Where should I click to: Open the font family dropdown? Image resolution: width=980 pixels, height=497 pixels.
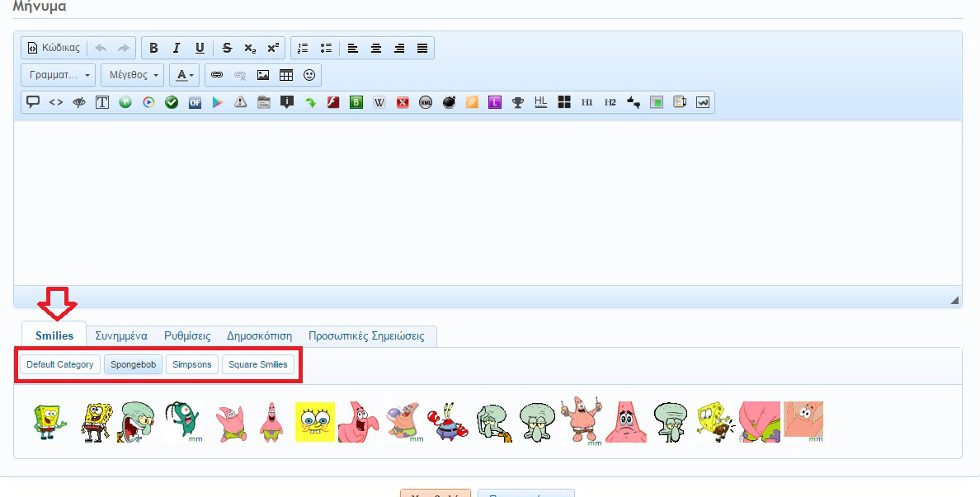(x=59, y=75)
